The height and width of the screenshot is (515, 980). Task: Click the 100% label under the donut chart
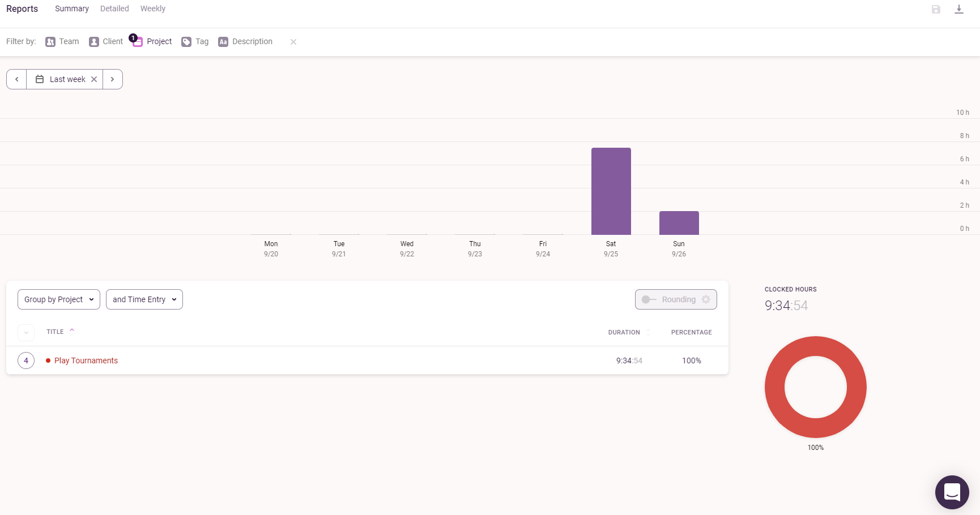click(x=816, y=448)
